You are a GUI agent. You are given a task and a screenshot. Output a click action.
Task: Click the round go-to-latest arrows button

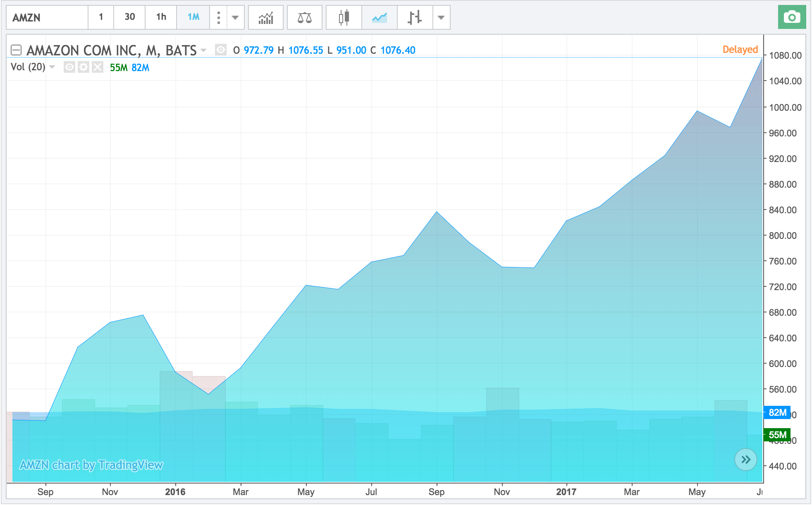click(746, 459)
